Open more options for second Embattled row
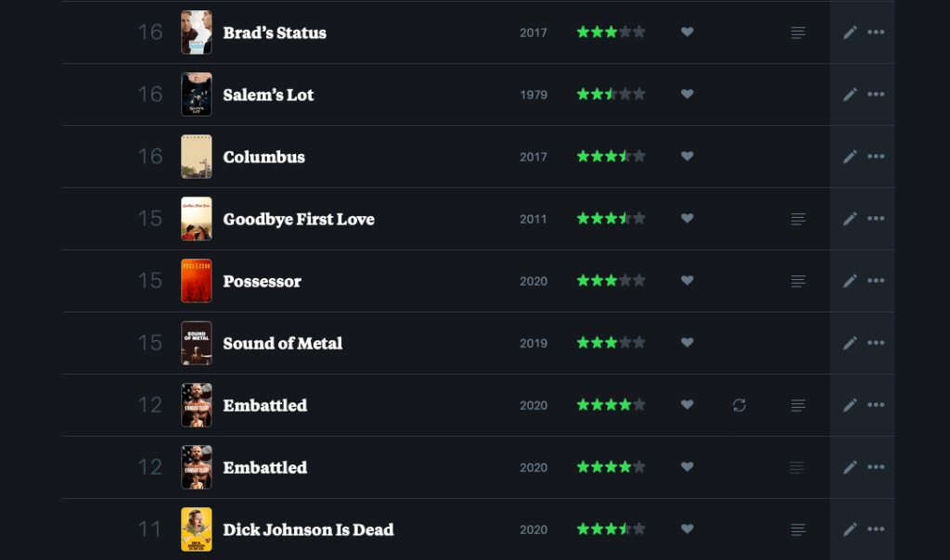950x560 pixels. 876,467
